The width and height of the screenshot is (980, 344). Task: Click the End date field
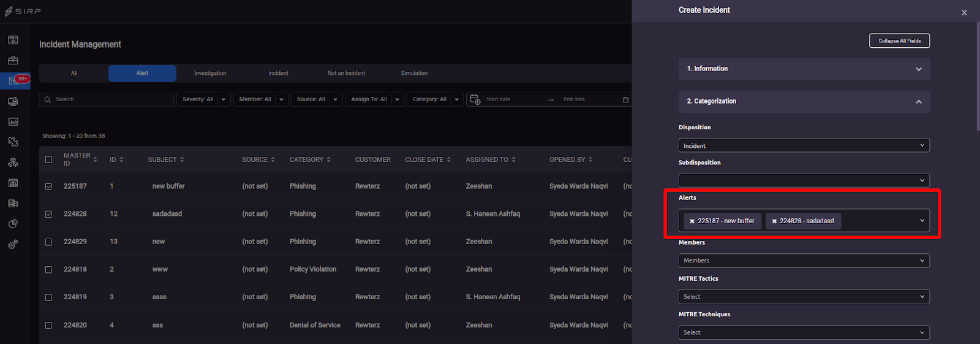click(x=589, y=99)
